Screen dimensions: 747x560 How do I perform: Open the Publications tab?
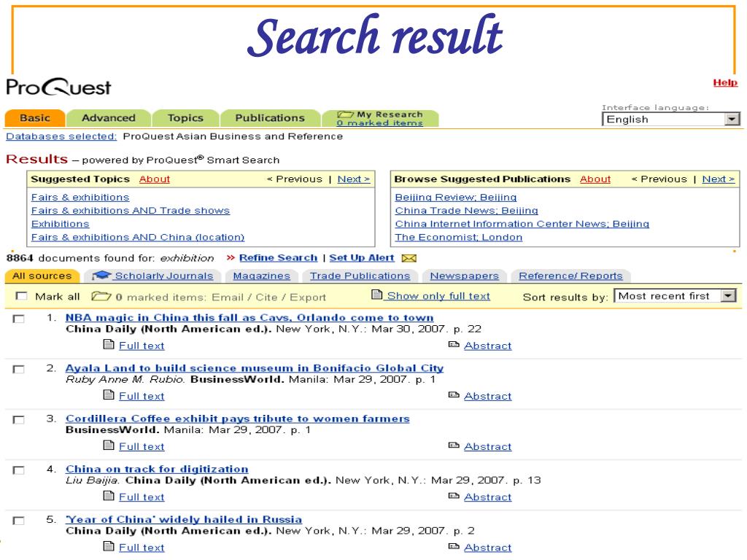270,117
